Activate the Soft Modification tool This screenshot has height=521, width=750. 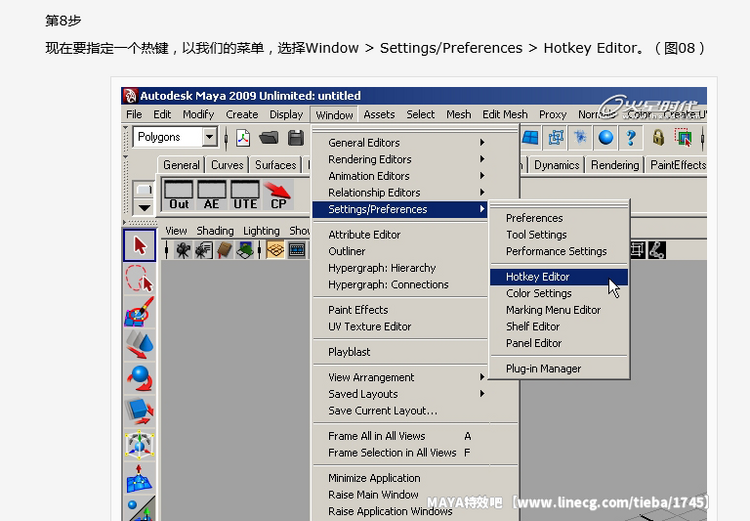coord(140,477)
